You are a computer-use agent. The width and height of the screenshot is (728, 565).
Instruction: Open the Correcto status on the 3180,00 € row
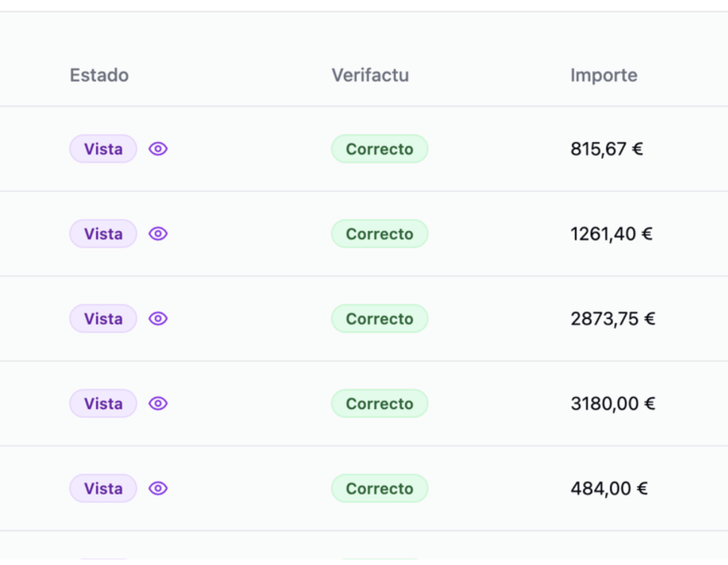379,403
